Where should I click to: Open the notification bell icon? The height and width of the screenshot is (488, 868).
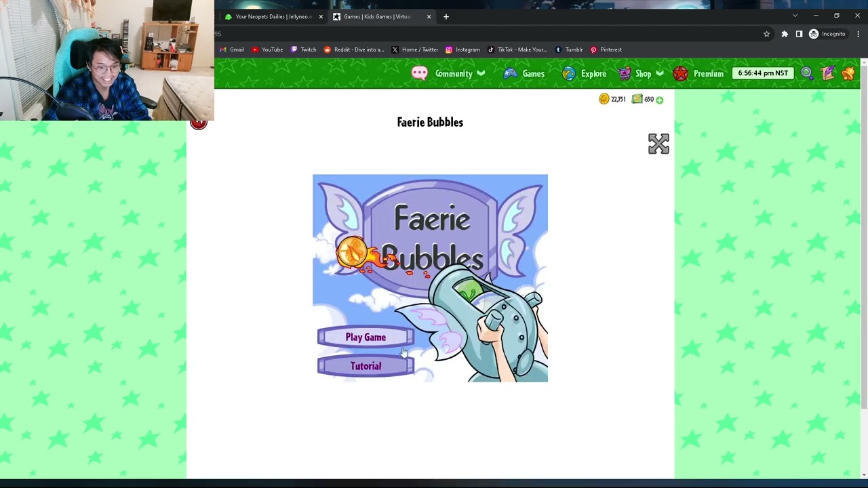tap(848, 73)
